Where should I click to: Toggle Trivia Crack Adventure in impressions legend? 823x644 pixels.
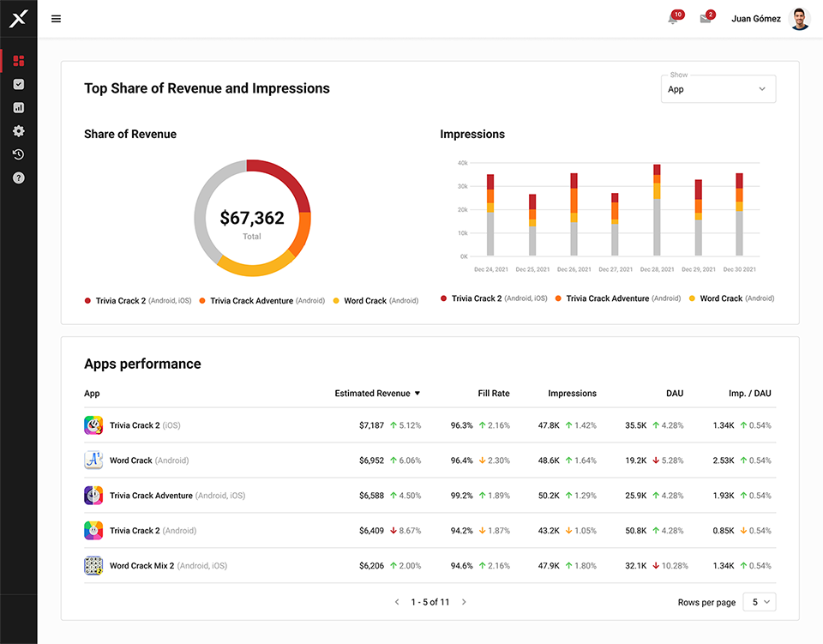618,298
